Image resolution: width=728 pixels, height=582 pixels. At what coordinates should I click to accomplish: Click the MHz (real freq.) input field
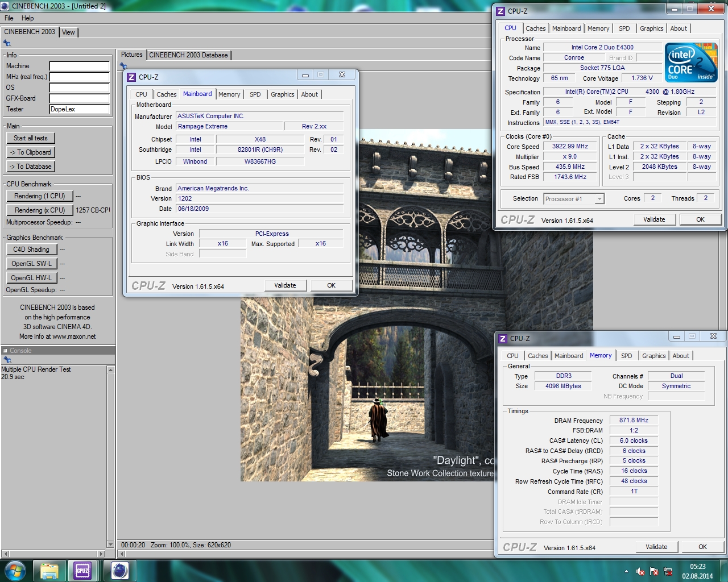(x=79, y=77)
